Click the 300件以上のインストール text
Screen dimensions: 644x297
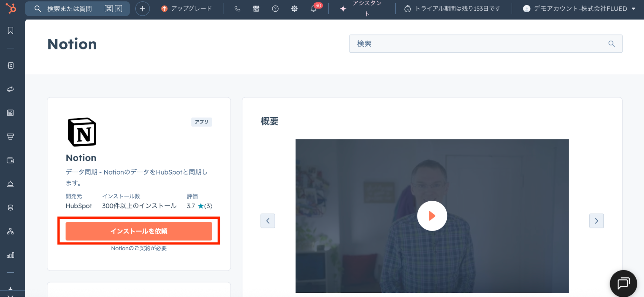coord(139,206)
